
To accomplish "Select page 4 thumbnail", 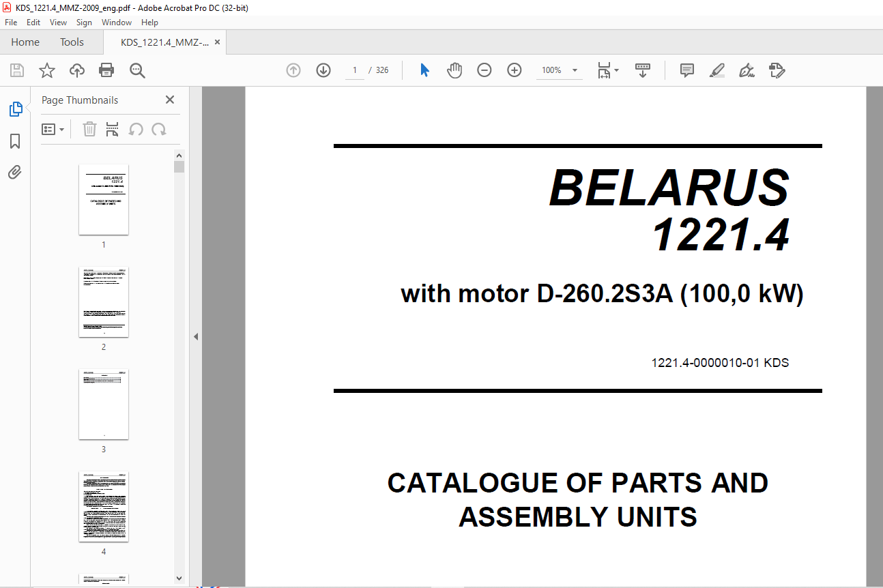I will 104,506.
